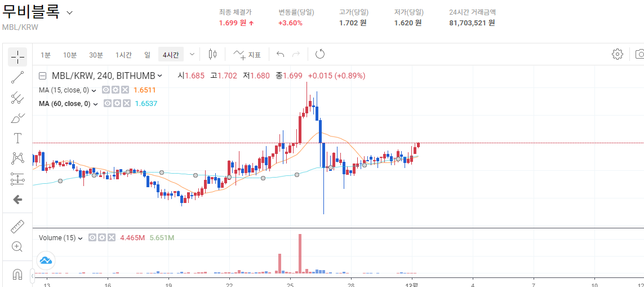
Task: Remove the Volume (15) indicator
Action: click(112, 237)
